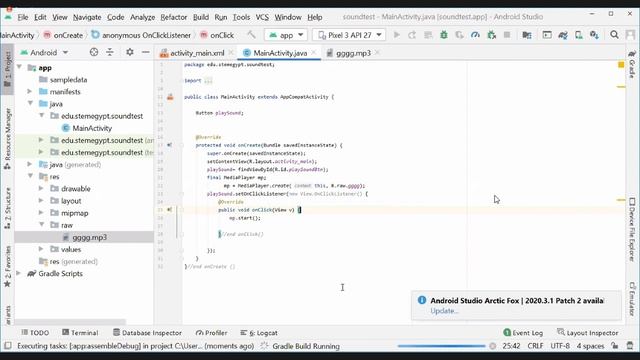Open the Refactor menu
The image size is (640, 360).
tap(173, 17)
